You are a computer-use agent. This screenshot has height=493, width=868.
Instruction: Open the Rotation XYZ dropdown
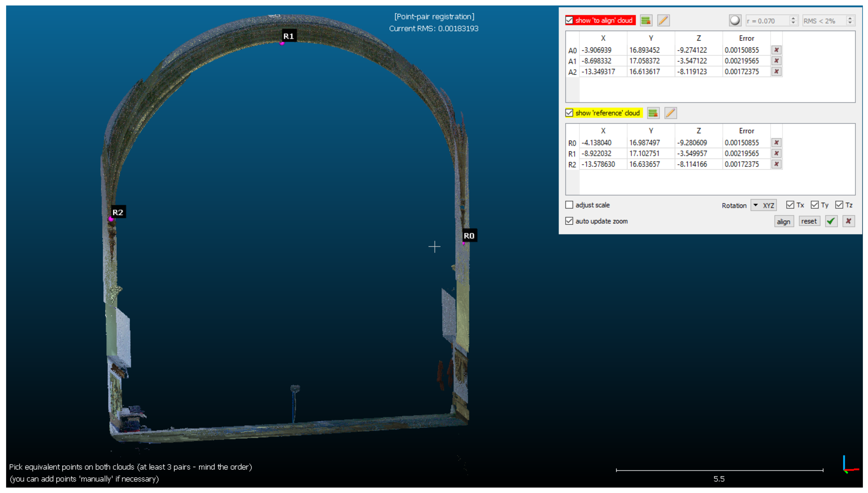(x=763, y=206)
